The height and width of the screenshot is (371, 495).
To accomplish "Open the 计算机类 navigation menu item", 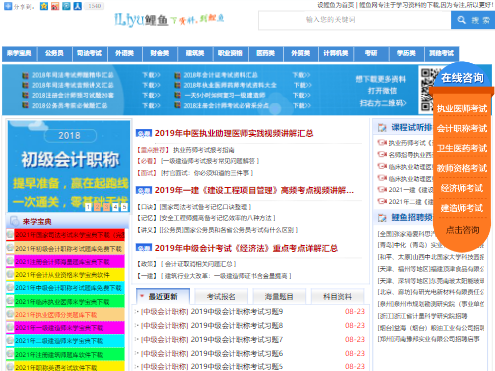I will point(336,53).
